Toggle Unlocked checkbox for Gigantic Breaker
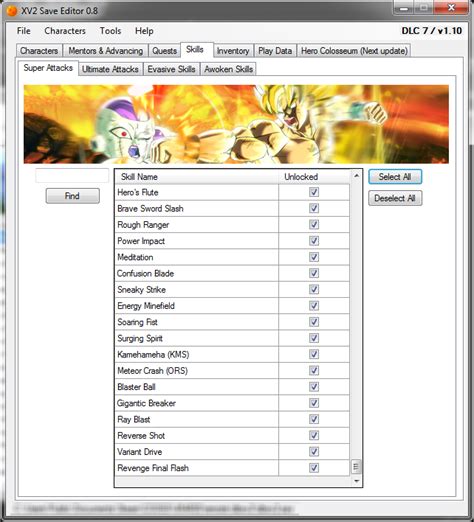 click(x=314, y=403)
